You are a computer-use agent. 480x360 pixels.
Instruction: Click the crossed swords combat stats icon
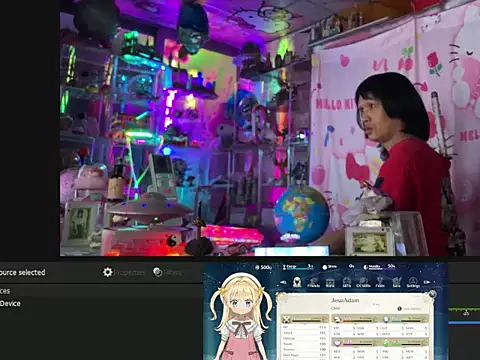click(x=286, y=319)
